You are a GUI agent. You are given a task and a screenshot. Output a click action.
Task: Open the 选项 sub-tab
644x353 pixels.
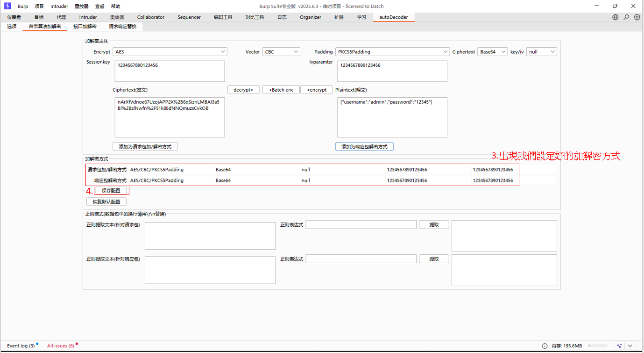12,26
